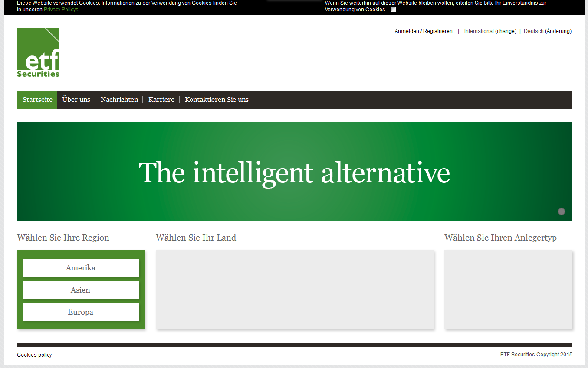This screenshot has width=588, height=368.
Task: Select the Europa region button
Action: coord(81,312)
